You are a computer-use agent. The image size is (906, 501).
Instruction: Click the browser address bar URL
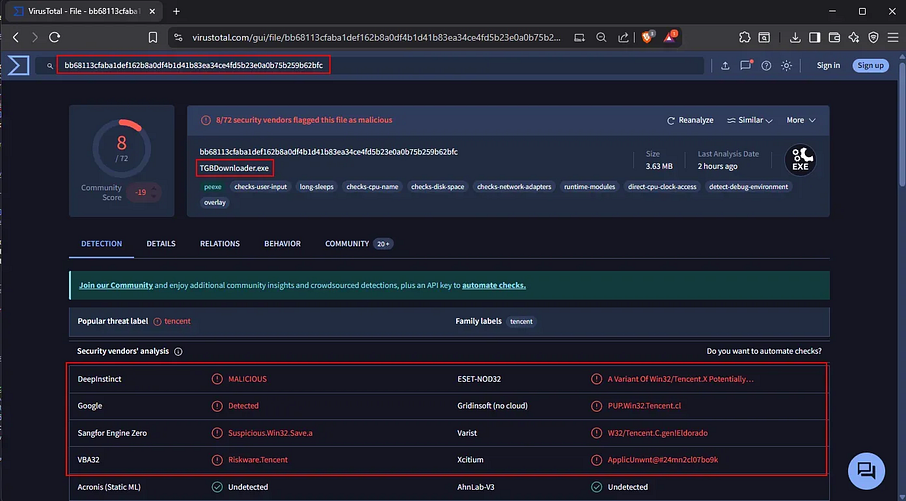377,38
